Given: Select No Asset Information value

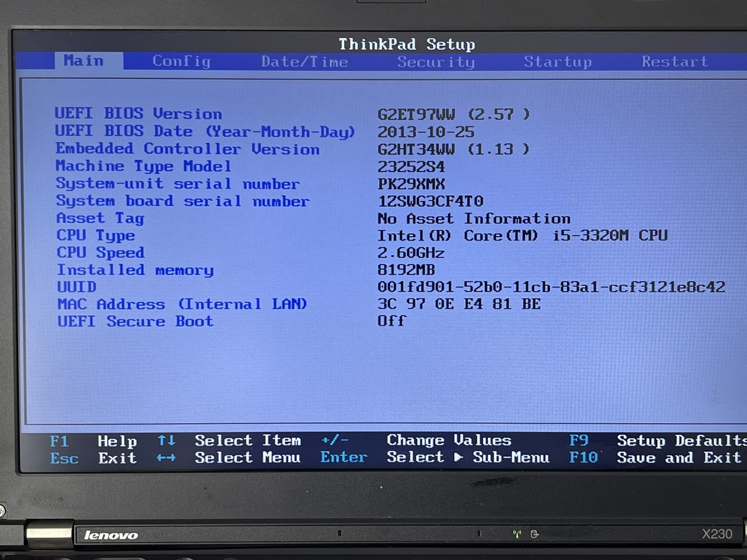Looking at the screenshot, I should (474, 218).
